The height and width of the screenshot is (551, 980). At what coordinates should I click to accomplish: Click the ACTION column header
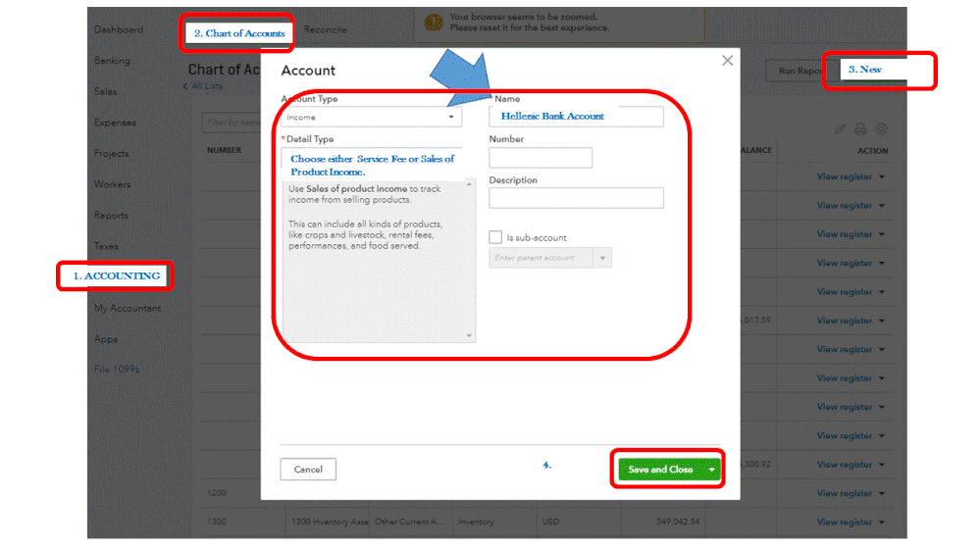pos(872,151)
